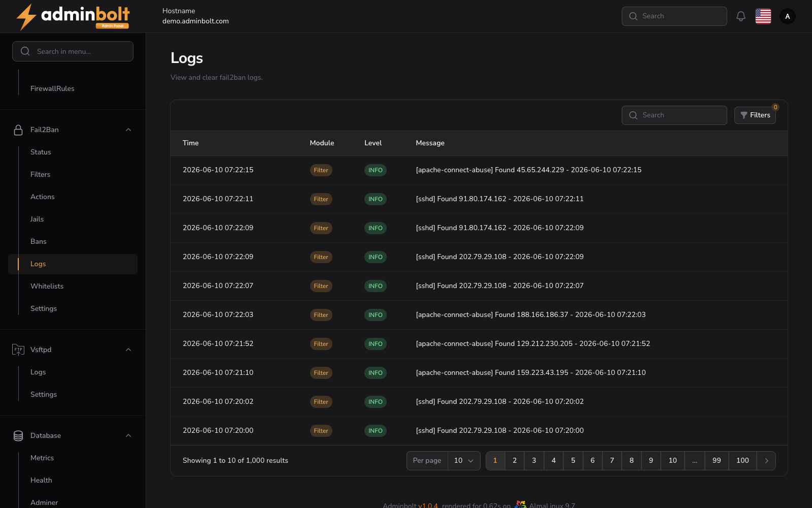Viewport: 812px width, 508px height.
Task: Click hostname demo.adminbolt.com
Action: coord(195,21)
